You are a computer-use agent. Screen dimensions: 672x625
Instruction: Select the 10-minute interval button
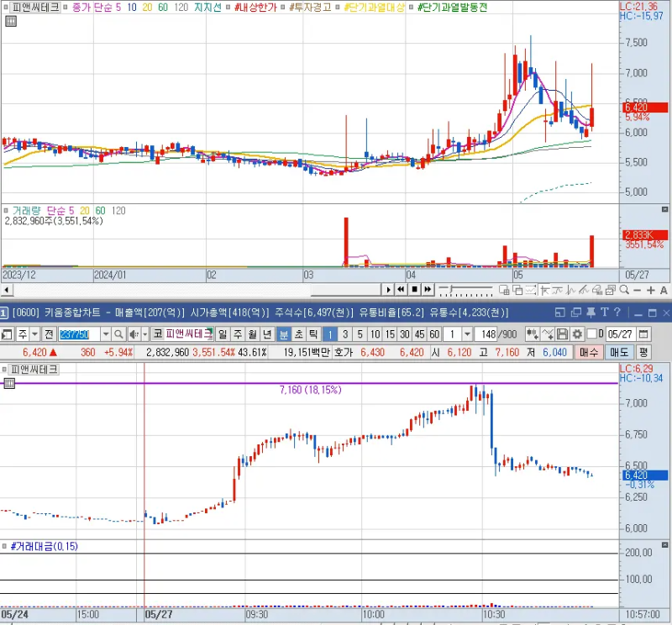click(375, 334)
